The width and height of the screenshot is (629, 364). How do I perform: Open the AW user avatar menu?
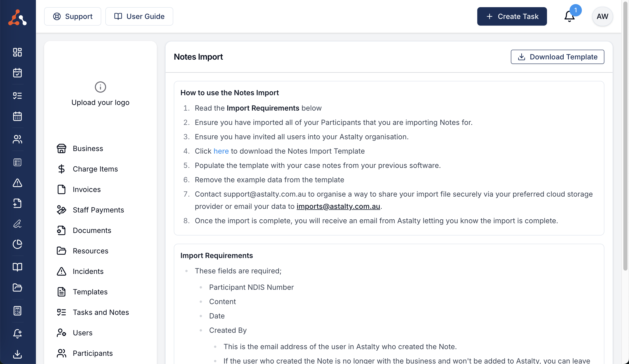click(x=602, y=16)
